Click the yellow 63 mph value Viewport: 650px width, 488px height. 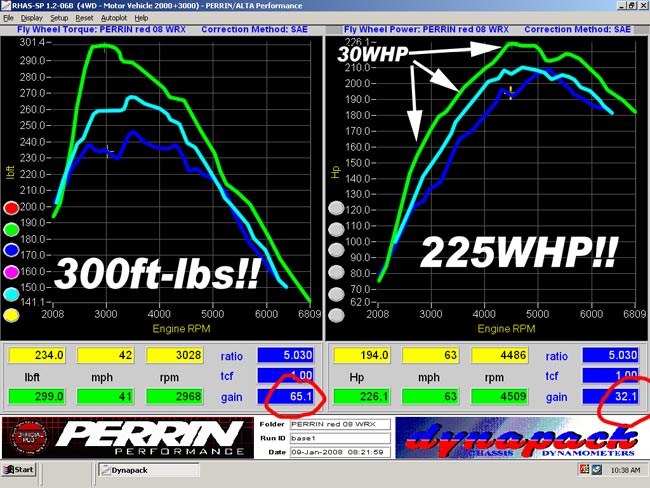pos(431,355)
